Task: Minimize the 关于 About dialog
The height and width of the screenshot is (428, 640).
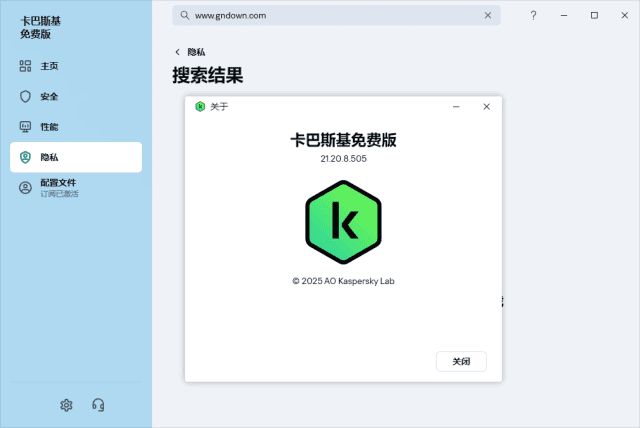Action: click(x=457, y=107)
